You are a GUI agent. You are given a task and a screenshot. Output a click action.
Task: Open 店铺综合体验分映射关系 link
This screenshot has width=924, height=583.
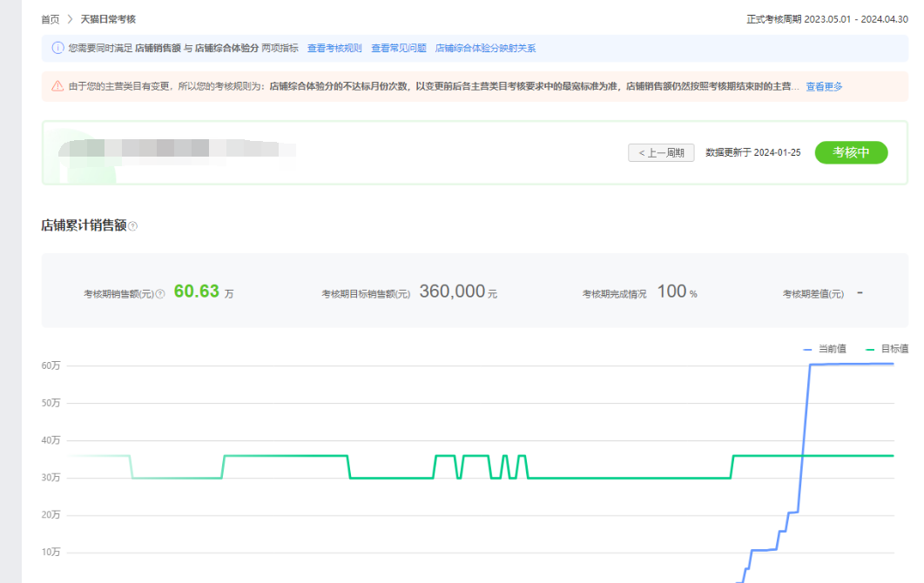point(485,49)
